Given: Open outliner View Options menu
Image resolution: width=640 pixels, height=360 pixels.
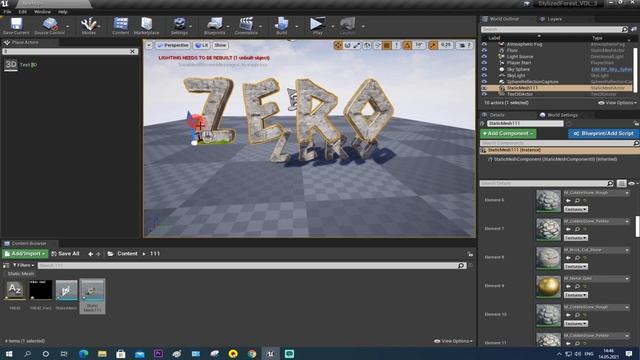Looking at the screenshot, I should click(617, 103).
